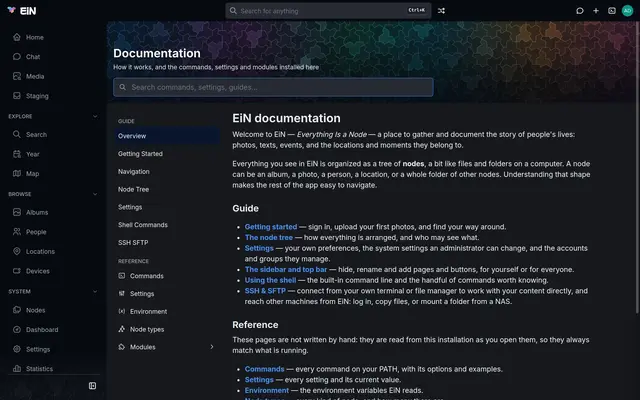Follow the 'Settings' link in the Guide list
The image size is (640, 400).
[259, 248]
